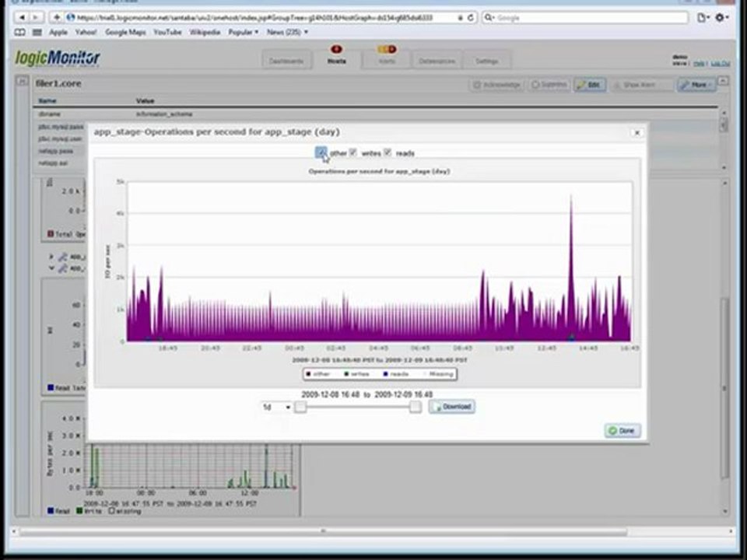This screenshot has height=560, width=747.
Task: Click the red alert badge above Hosts
Action: tap(336, 49)
